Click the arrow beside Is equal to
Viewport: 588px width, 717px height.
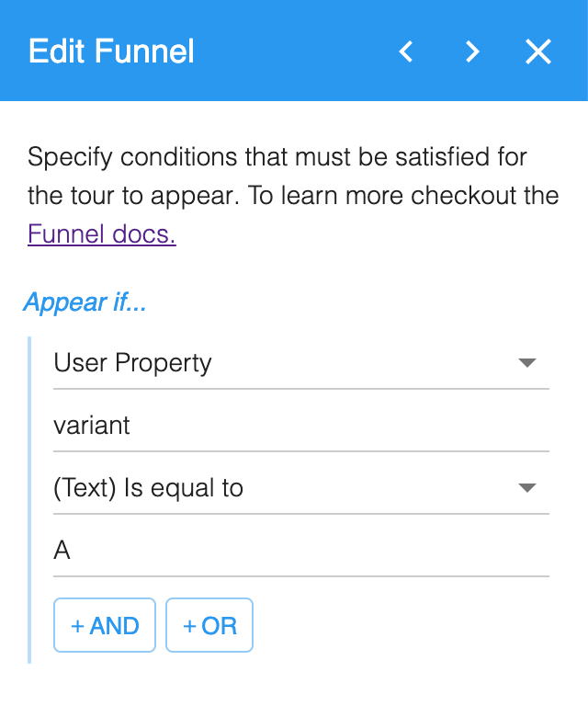[527, 488]
